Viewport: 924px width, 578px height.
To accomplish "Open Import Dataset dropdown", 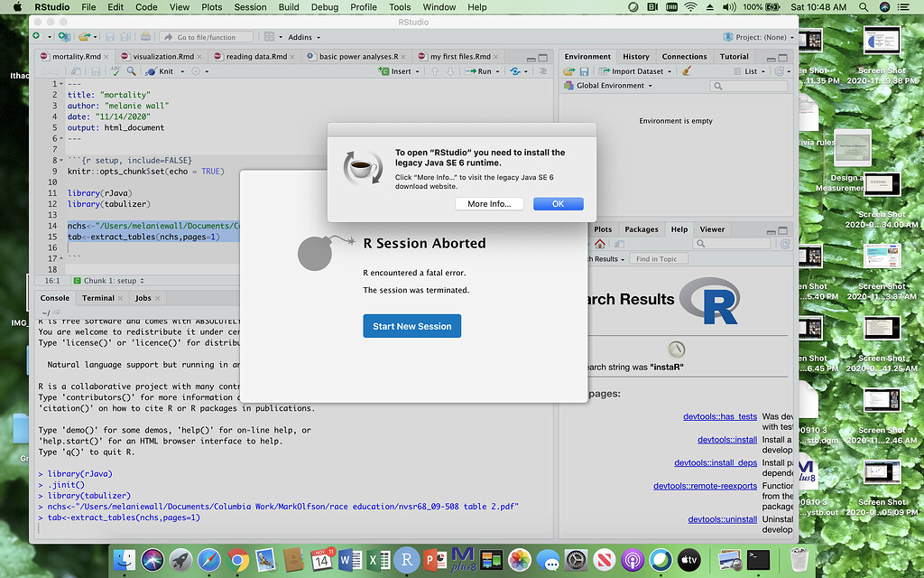I will tap(635, 71).
